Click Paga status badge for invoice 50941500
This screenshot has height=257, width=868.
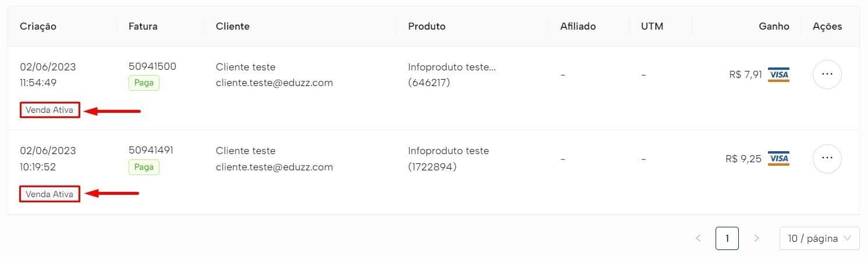point(144,83)
